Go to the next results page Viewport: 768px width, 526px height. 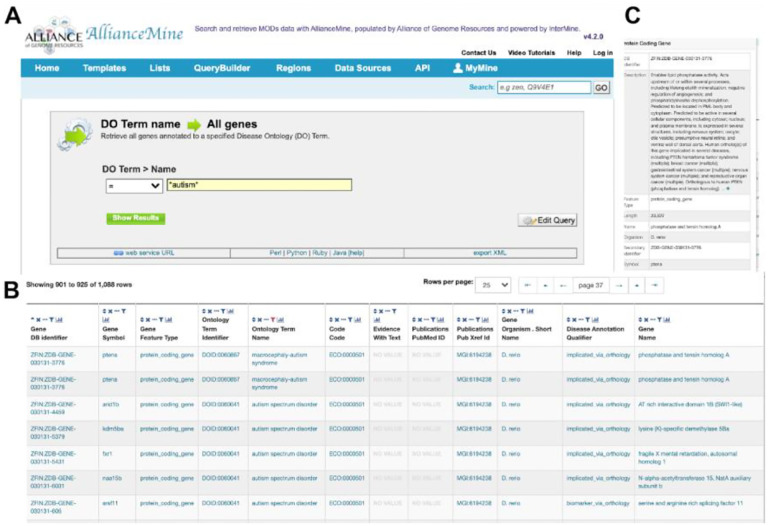pyautogui.click(x=619, y=286)
